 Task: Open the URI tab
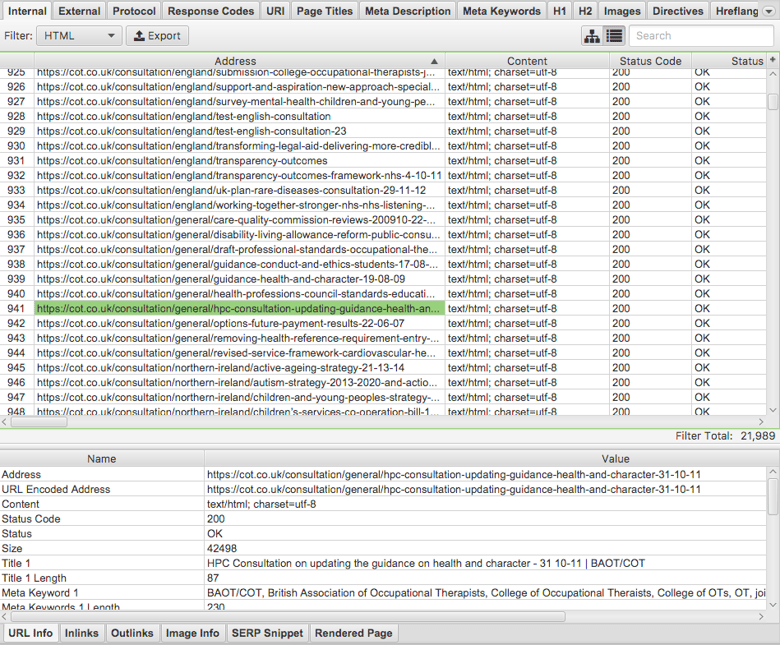275,11
